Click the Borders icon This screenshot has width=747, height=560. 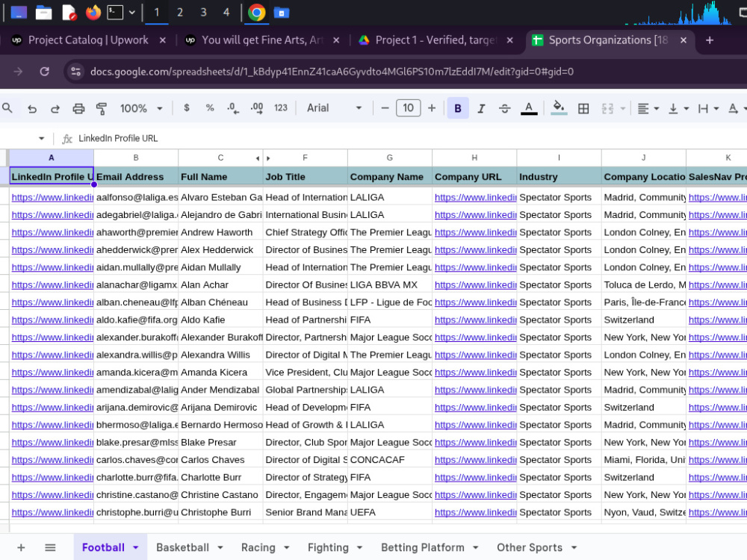point(583,108)
